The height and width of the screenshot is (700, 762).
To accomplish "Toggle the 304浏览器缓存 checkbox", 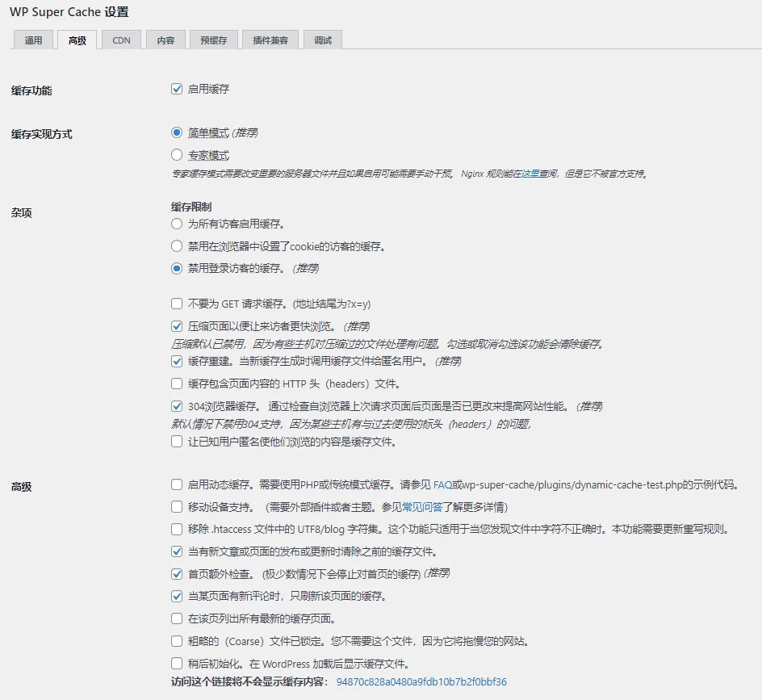I will (x=177, y=406).
